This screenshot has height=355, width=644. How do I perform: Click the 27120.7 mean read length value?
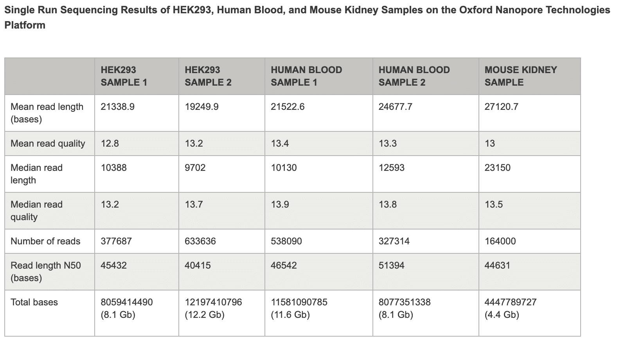tap(501, 107)
